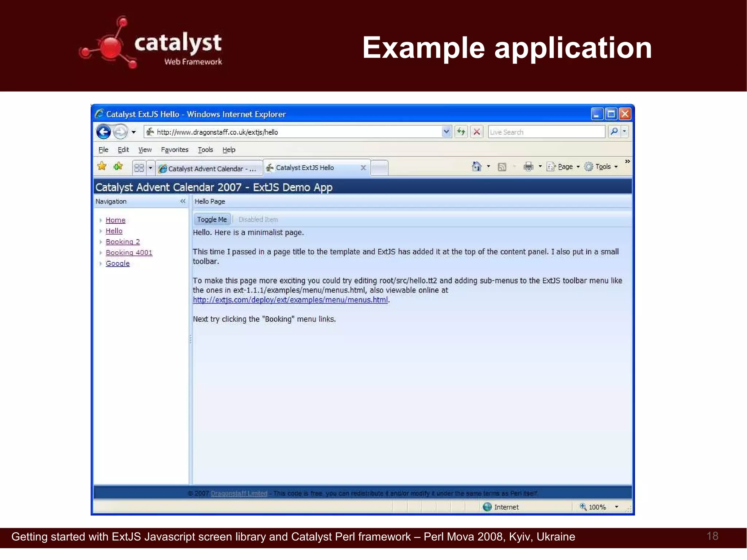
Task: Click the Add to Favorites icon
Action: coord(118,167)
